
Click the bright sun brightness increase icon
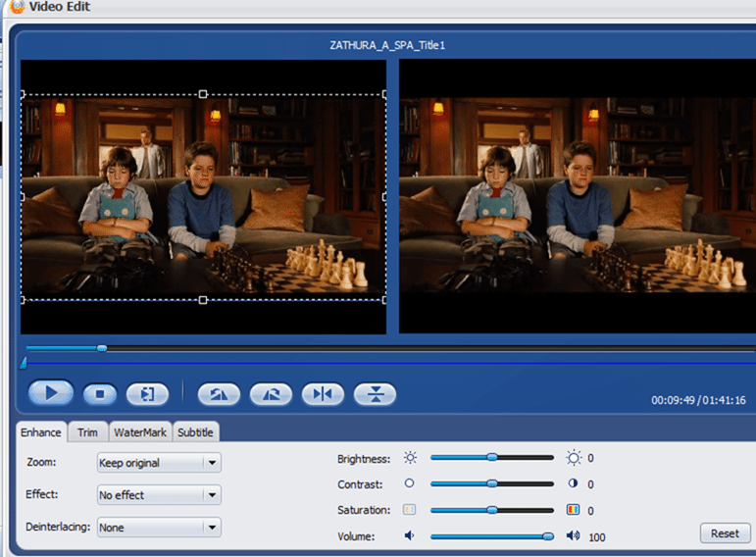[574, 458]
